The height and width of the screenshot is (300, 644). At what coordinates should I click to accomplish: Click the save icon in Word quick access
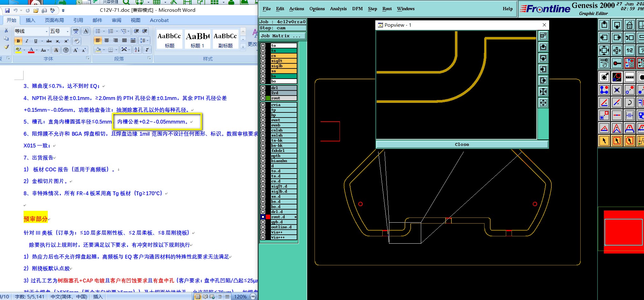point(7,11)
